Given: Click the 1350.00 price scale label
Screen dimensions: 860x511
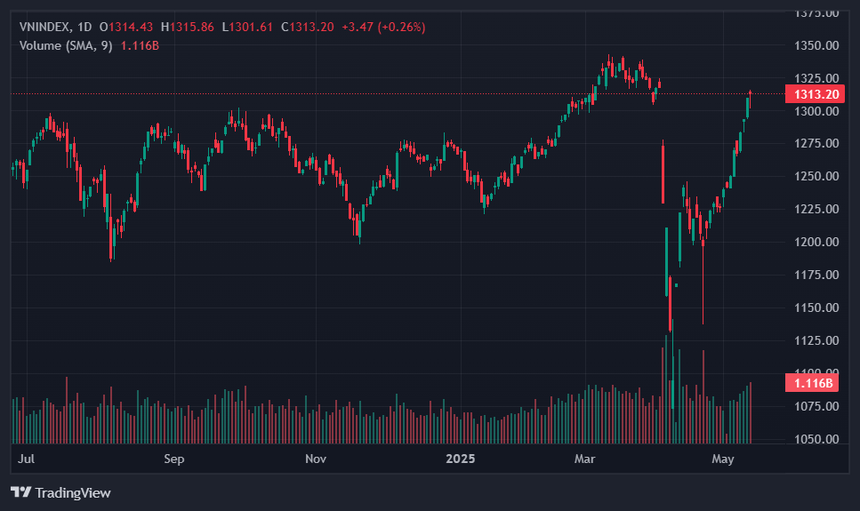Looking at the screenshot, I should point(816,46).
